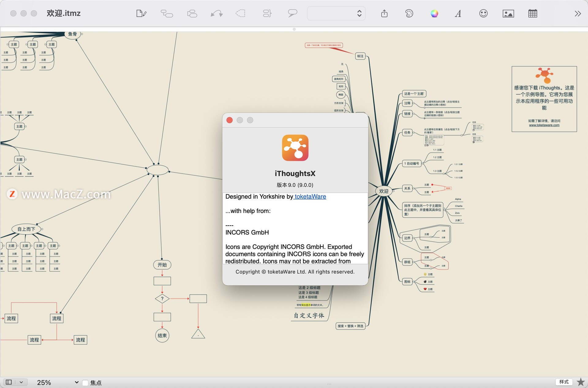
Task: Open www.toketaware.com link in welcome note
Action: pos(544,125)
